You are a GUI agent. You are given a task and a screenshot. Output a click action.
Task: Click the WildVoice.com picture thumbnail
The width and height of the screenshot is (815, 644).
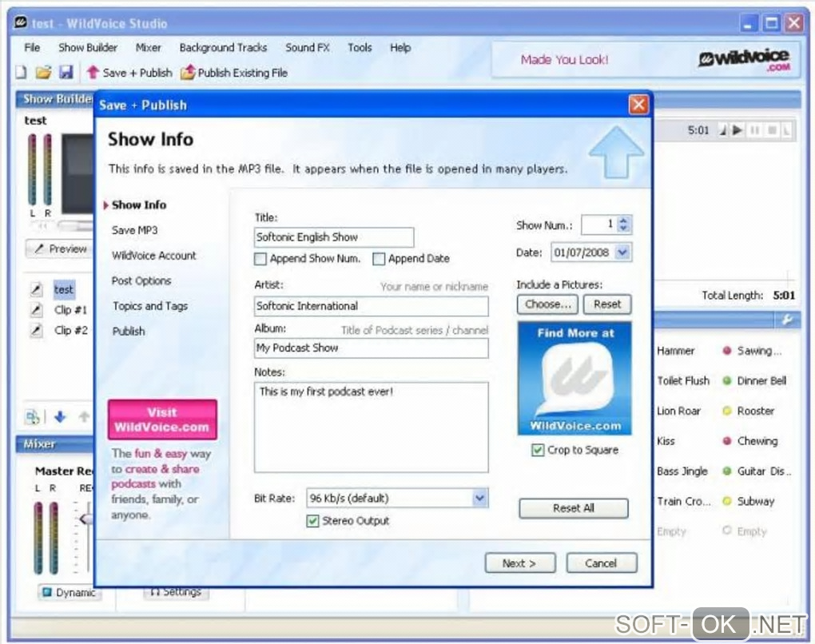coord(574,379)
